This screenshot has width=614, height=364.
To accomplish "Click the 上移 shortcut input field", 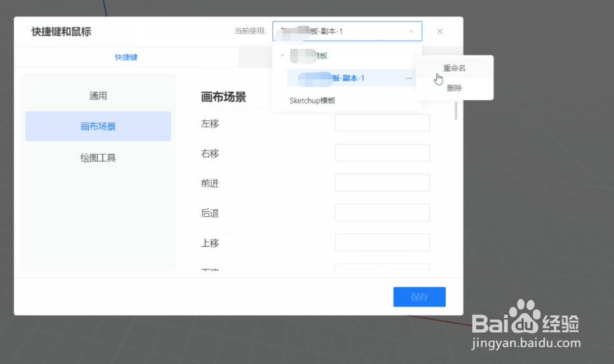I will click(382, 242).
